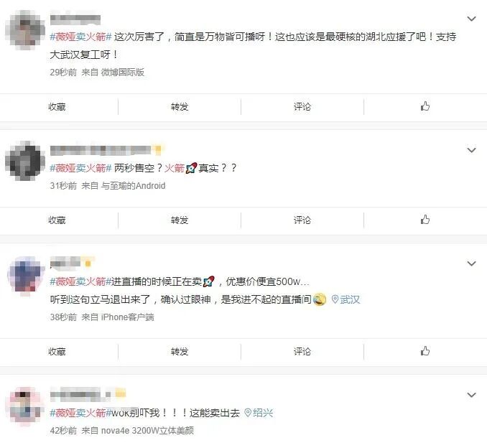Open the 微博国际版 source link
The width and height of the screenshot is (487, 448).
click(x=123, y=73)
